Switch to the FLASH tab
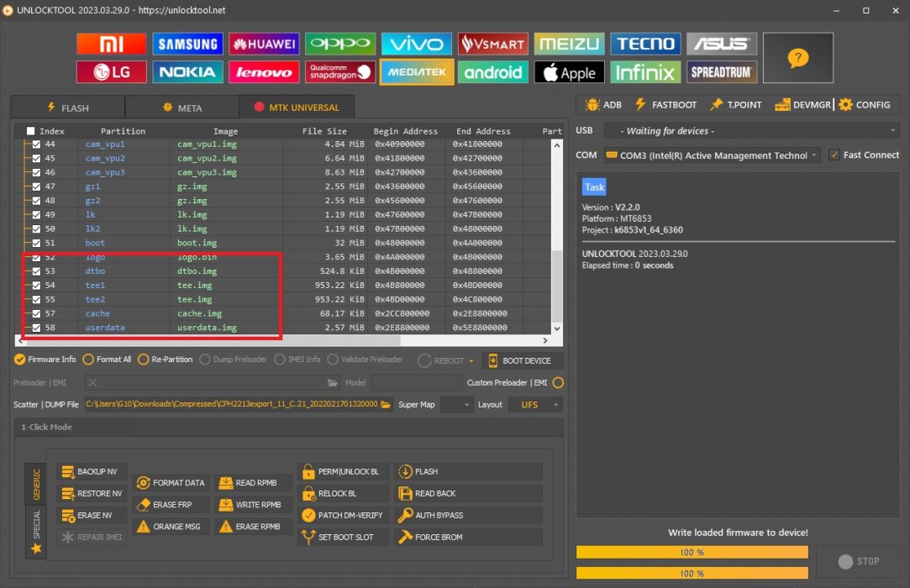 [68, 108]
